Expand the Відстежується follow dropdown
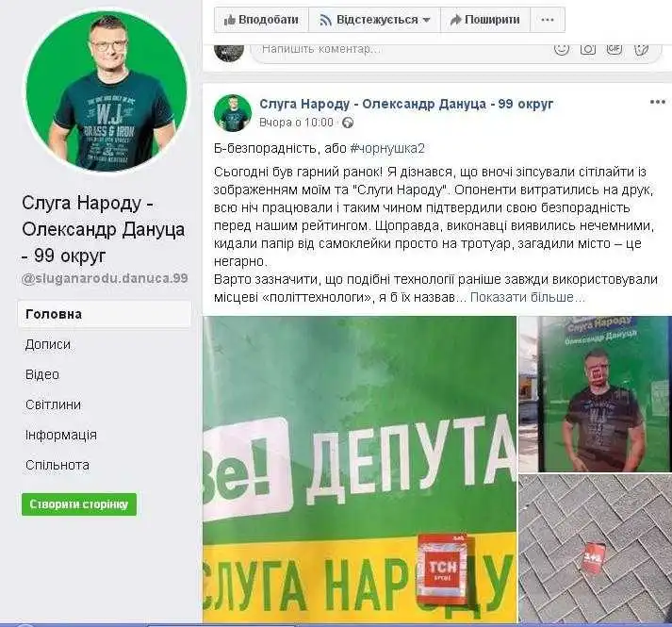Image resolution: width=672 pixels, height=627 pixels. click(374, 20)
